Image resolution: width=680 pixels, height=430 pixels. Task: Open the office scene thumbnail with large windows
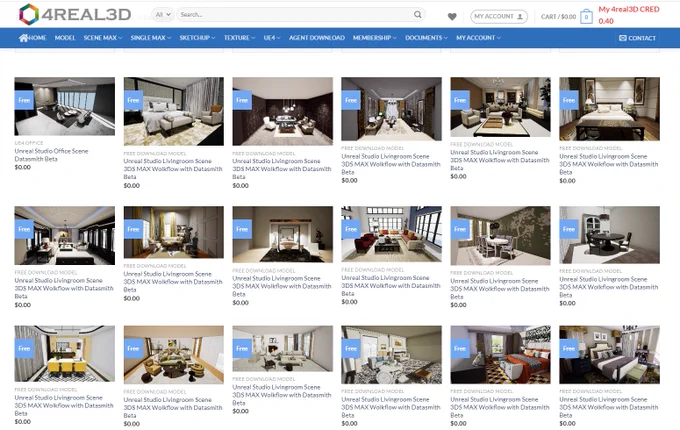(65, 106)
